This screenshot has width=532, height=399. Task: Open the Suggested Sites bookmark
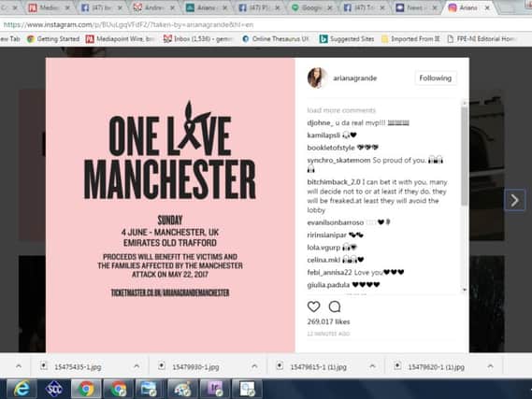coord(347,39)
